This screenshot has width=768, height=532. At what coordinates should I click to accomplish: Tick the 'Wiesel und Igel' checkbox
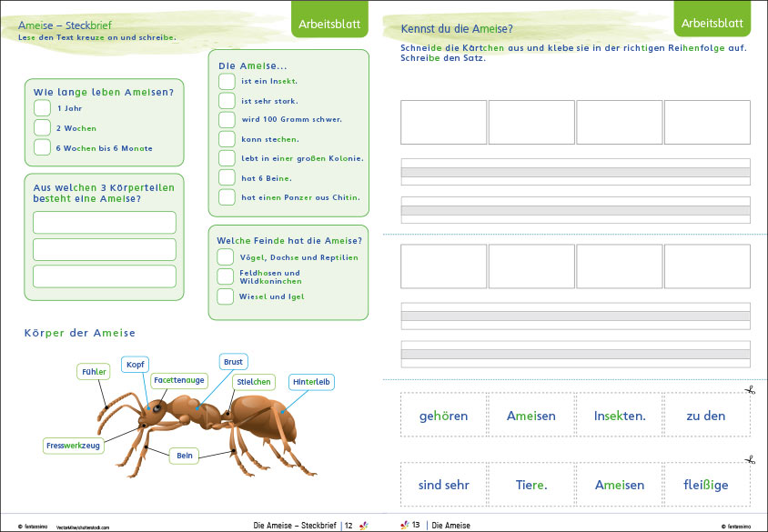(226, 296)
